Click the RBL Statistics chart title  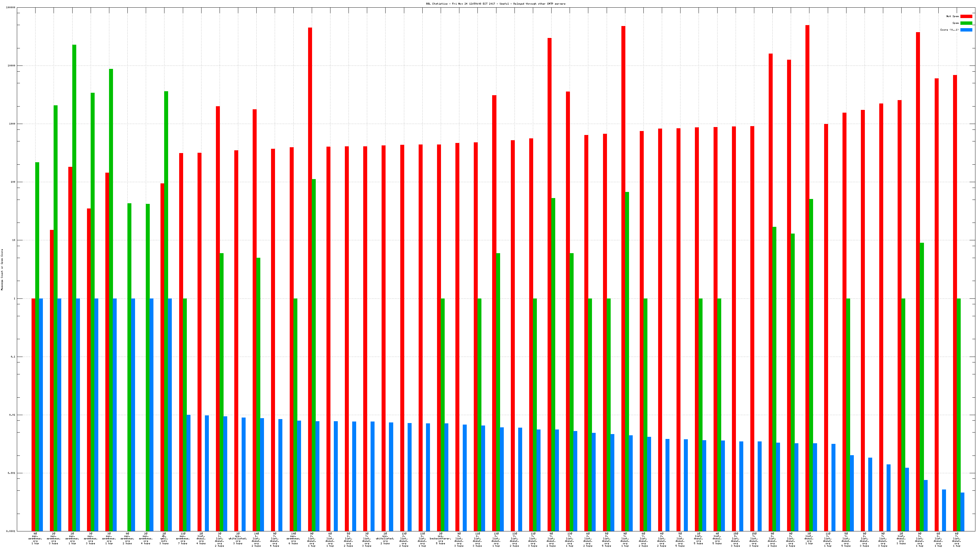pos(495,4)
